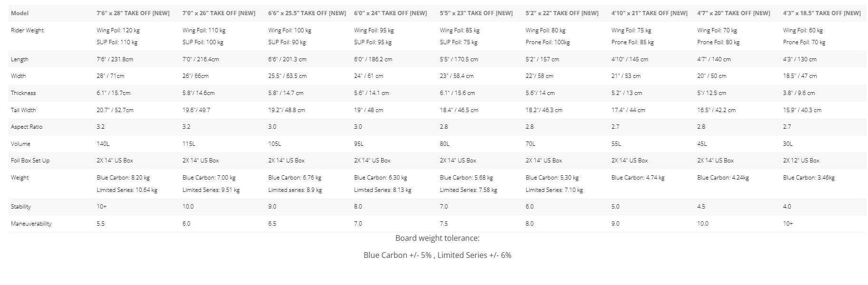Viewport: 868px width, 285px height.
Task: Click the 140L volume cell
Action: [103, 144]
